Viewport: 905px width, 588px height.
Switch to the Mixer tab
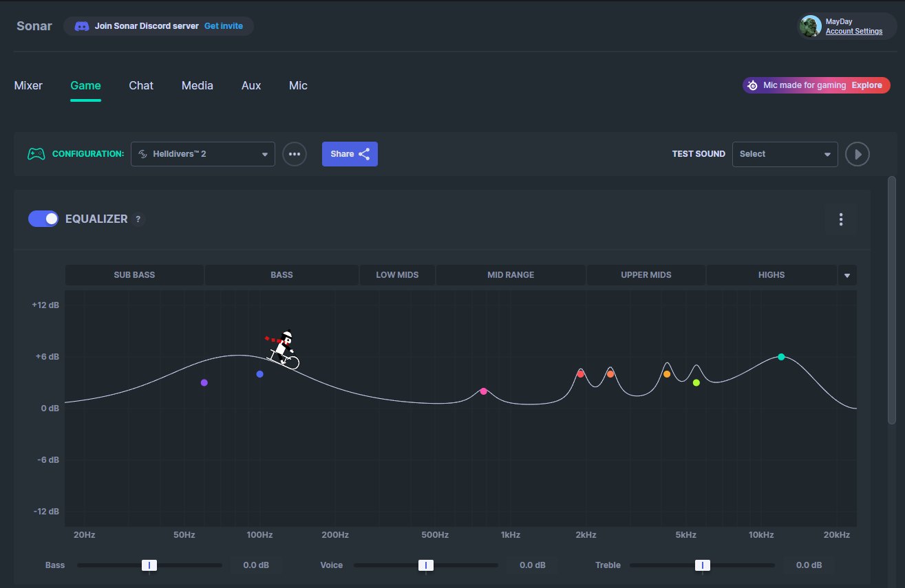tap(28, 86)
